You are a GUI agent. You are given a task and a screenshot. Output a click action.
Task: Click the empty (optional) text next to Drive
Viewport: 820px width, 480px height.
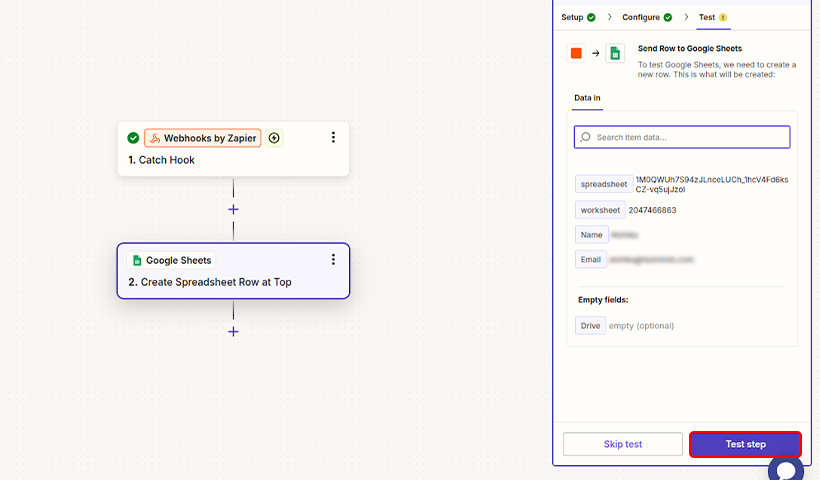(641, 326)
